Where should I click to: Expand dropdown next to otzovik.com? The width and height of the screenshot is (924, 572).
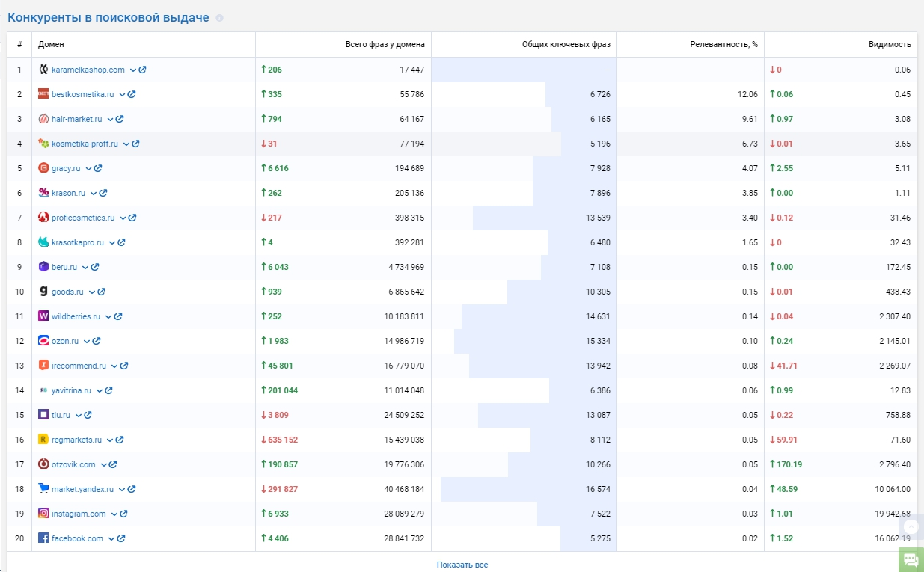(x=103, y=464)
